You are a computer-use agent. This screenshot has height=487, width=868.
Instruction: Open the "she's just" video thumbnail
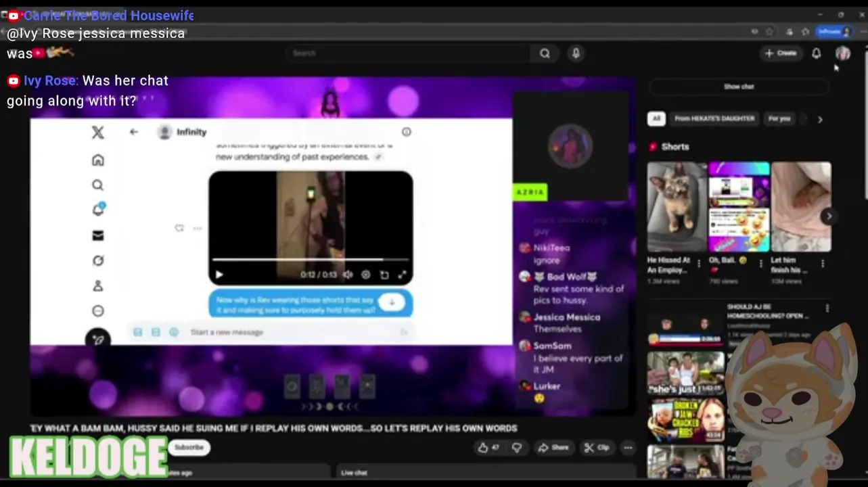[685, 373]
